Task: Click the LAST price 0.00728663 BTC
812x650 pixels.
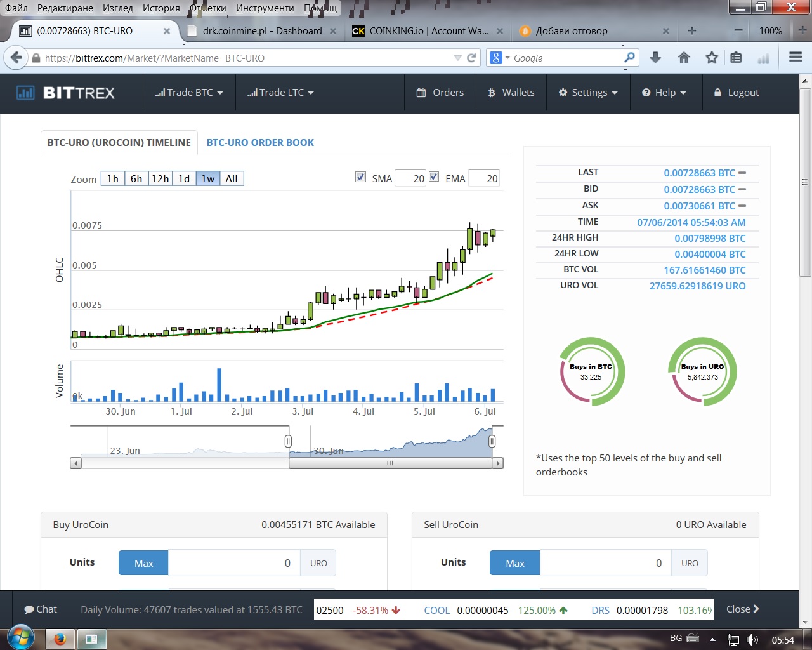Action: [x=699, y=173]
